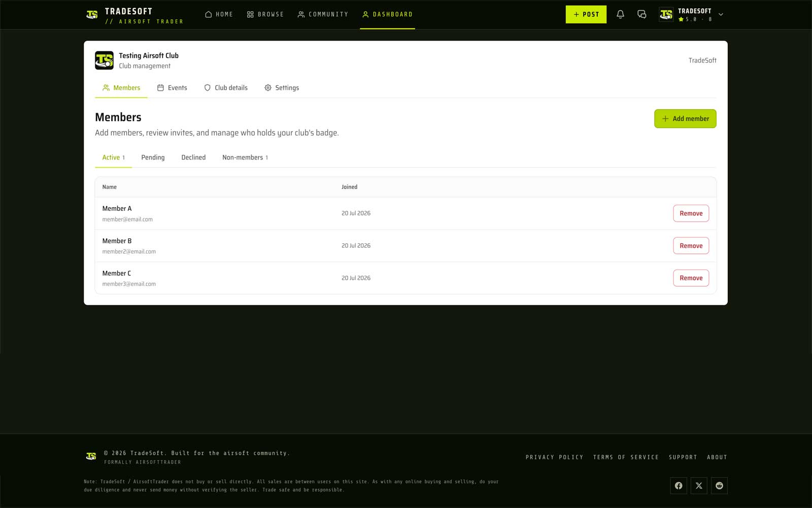Click the member2@email.com address
The height and width of the screenshot is (508, 812).
tap(129, 251)
